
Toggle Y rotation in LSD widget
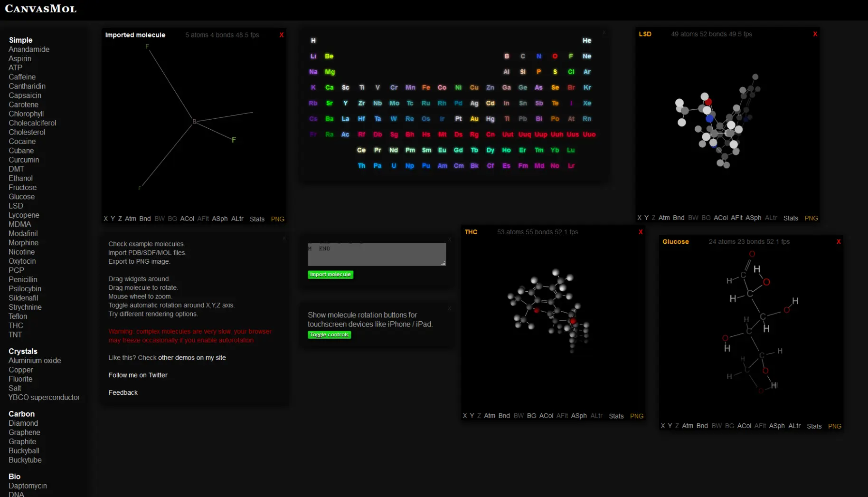[646, 218]
